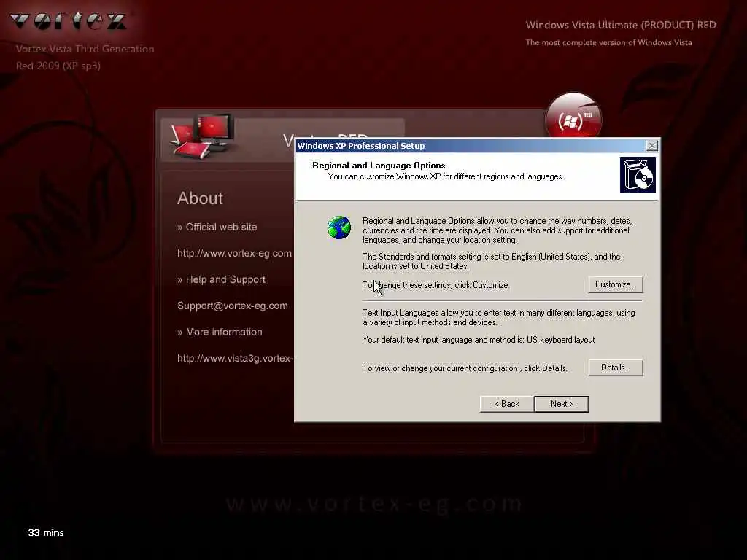Click the Vortex logo at top left
The width and height of the screenshot is (747, 560).
(x=68, y=20)
